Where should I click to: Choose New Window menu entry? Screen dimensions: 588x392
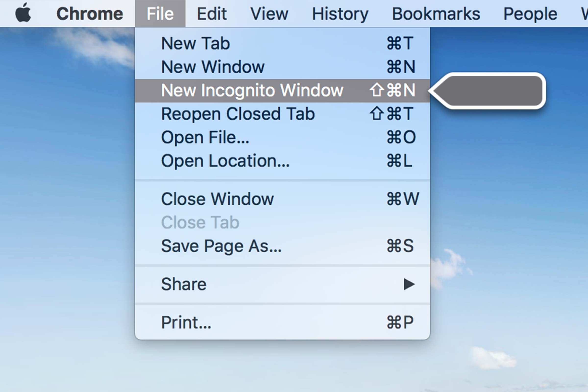coord(282,67)
